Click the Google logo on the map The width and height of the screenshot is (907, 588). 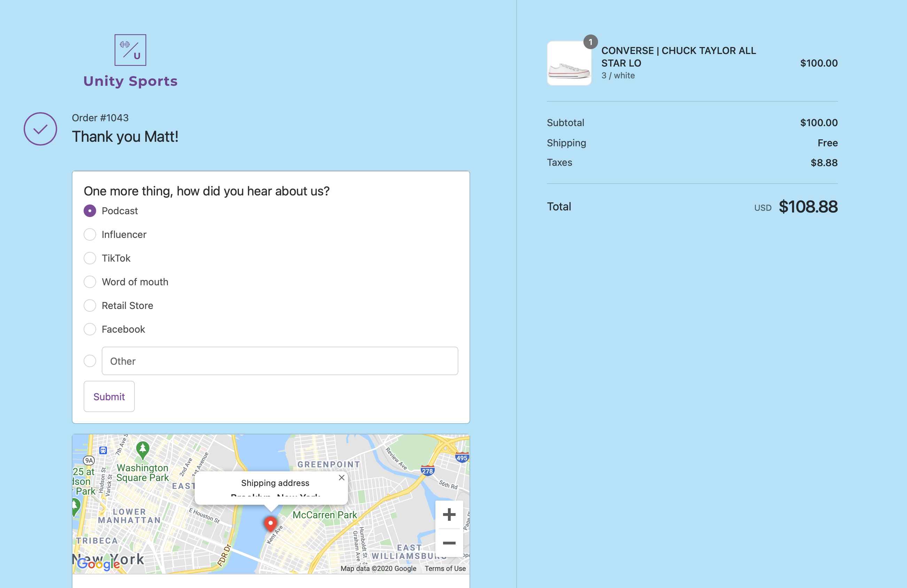[98, 563]
